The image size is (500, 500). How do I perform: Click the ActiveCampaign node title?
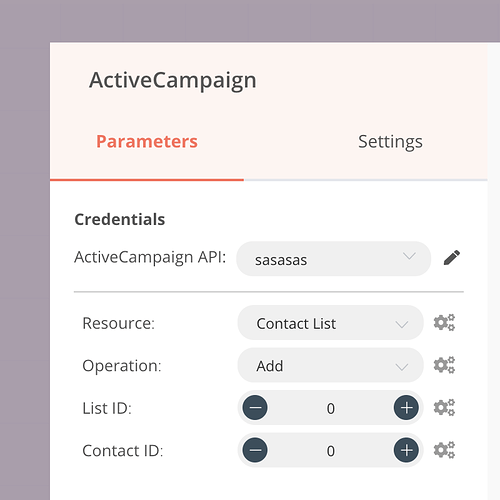coord(173,81)
